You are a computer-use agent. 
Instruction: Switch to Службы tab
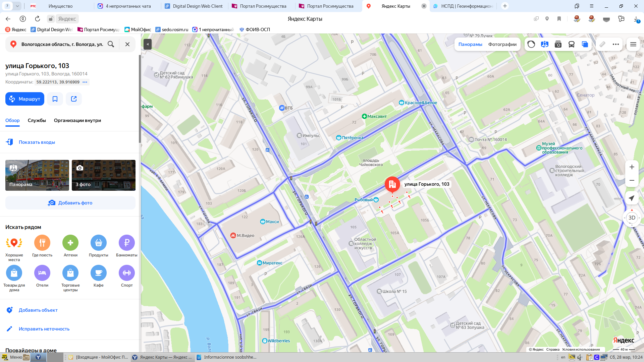[x=37, y=120]
